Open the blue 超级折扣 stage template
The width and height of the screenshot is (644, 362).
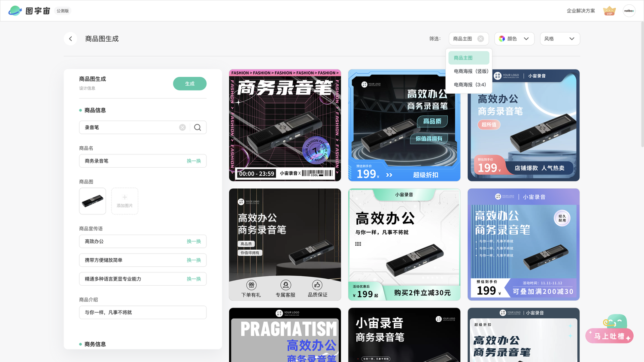click(404, 125)
